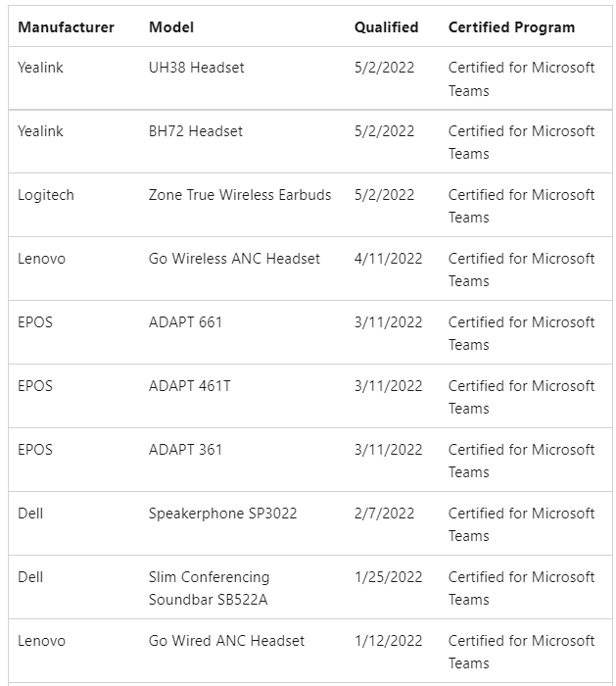Click the Logitech manufacturer cell

(46, 195)
